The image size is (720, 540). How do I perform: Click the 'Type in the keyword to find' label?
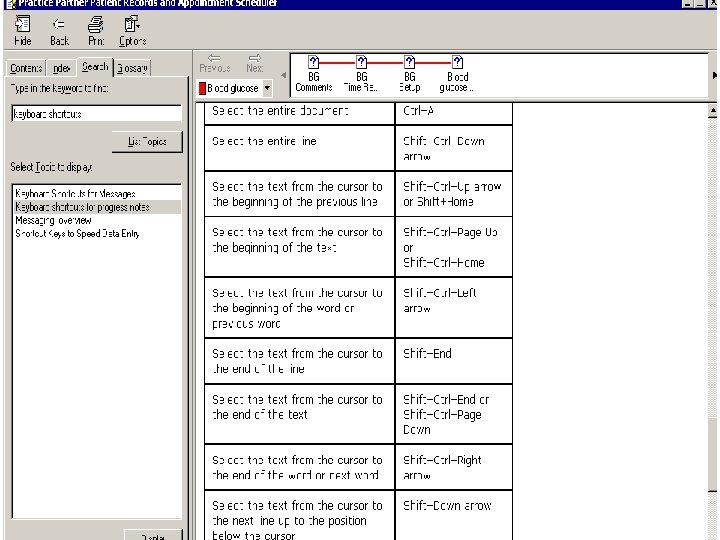60,88
